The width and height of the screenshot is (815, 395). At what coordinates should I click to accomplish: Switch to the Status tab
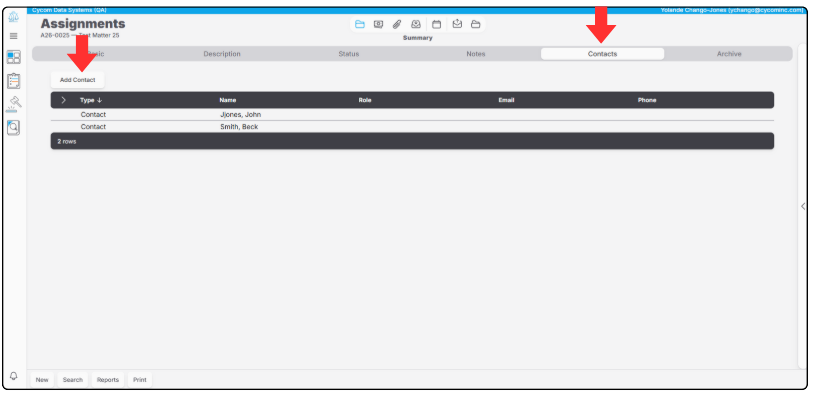click(349, 54)
